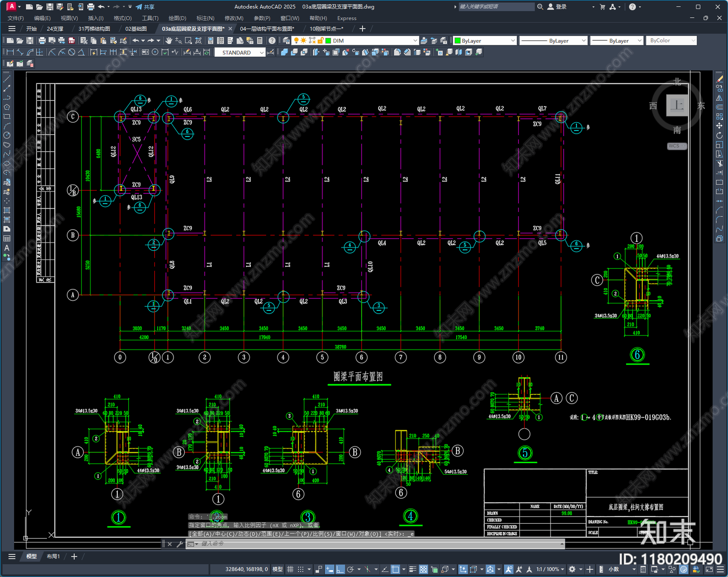Toggle lineweight display in status bar
Image resolution: width=728 pixels, height=577 pixels.
click(413, 569)
